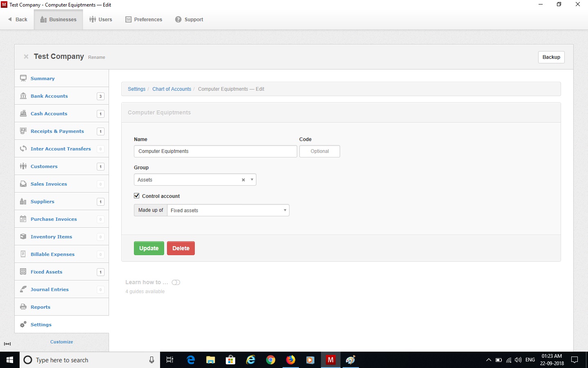Close Test Company with the X icon
This screenshot has width=588, height=368.
tap(26, 57)
